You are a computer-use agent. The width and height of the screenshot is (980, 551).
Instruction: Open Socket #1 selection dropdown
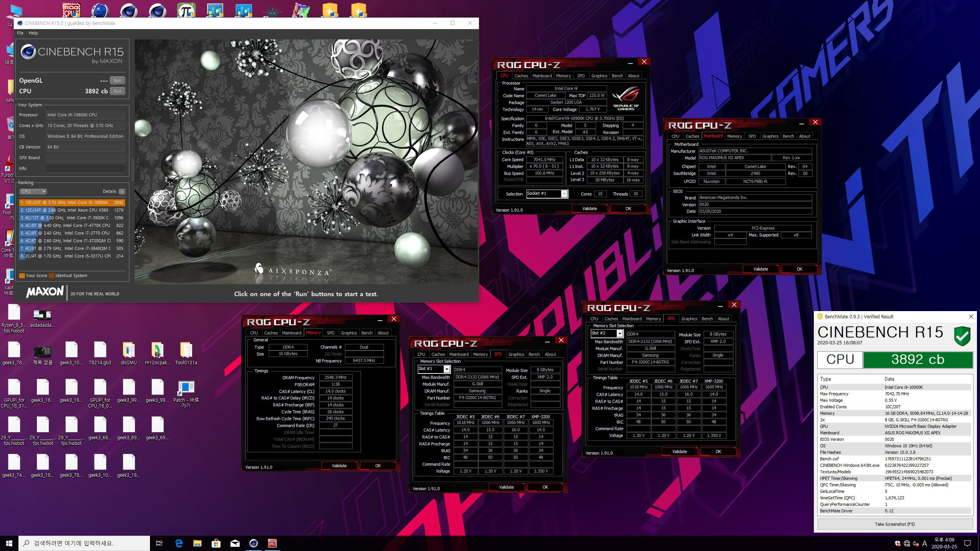pos(564,194)
